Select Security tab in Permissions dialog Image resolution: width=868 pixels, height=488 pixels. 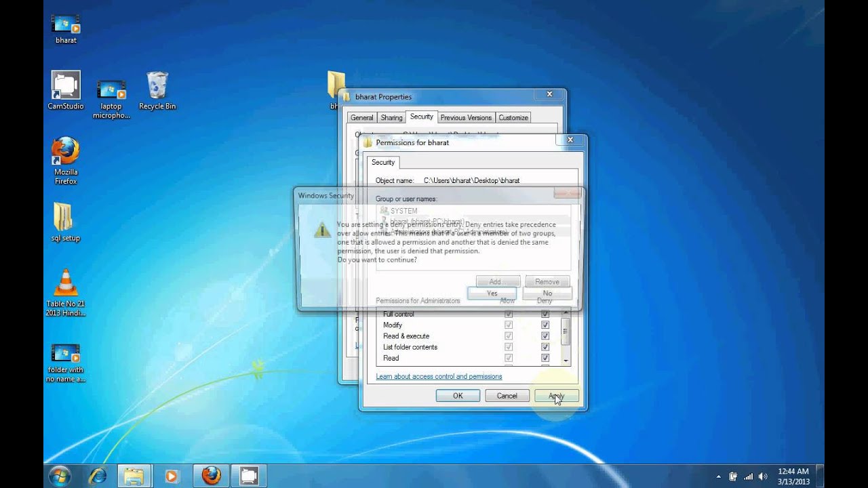(x=383, y=163)
